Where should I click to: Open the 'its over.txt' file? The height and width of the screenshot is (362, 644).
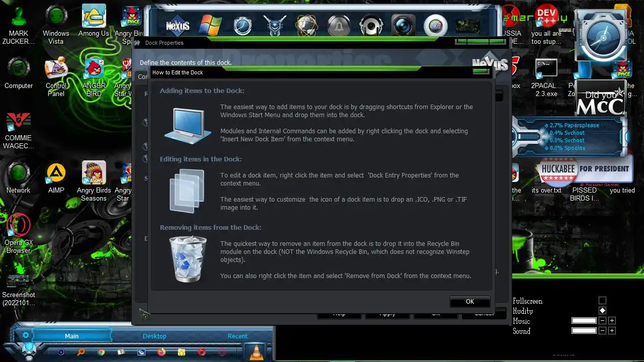[x=546, y=191]
